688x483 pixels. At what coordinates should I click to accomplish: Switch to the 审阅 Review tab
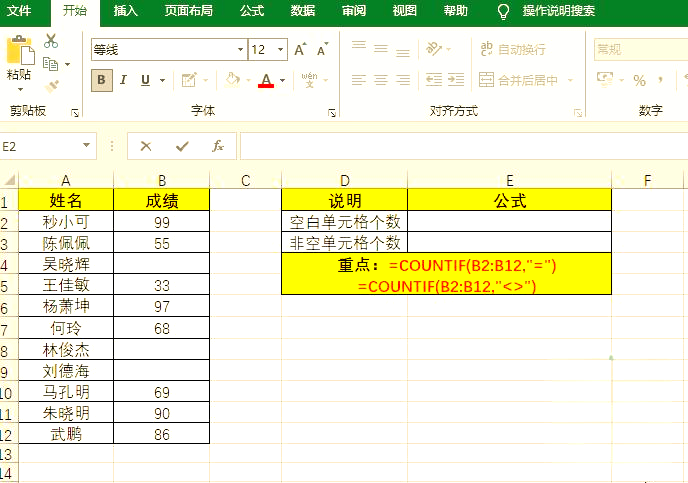click(354, 11)
